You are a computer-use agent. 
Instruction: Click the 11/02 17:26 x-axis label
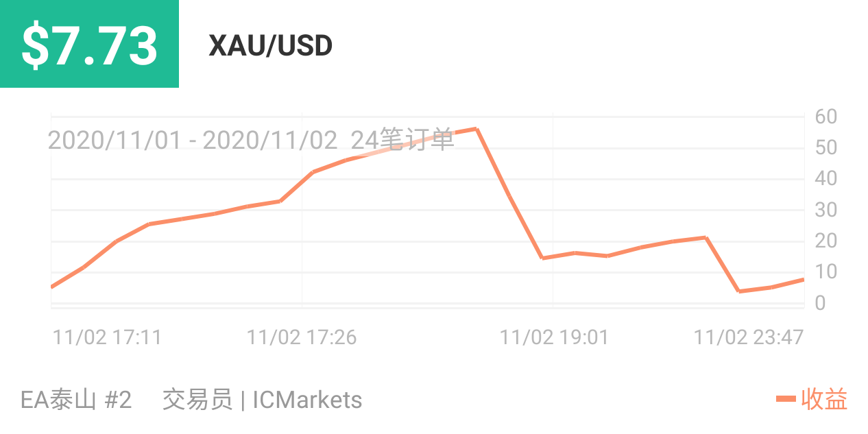[x=302, y=337]
